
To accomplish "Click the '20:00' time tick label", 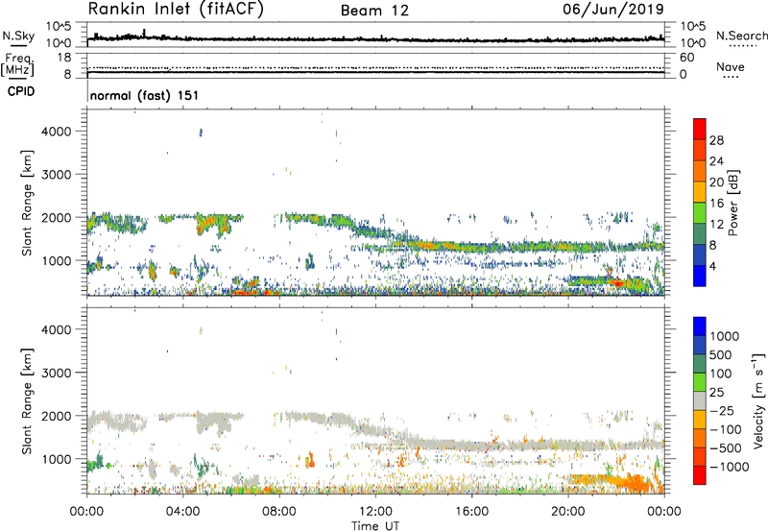I will (568, 512).
